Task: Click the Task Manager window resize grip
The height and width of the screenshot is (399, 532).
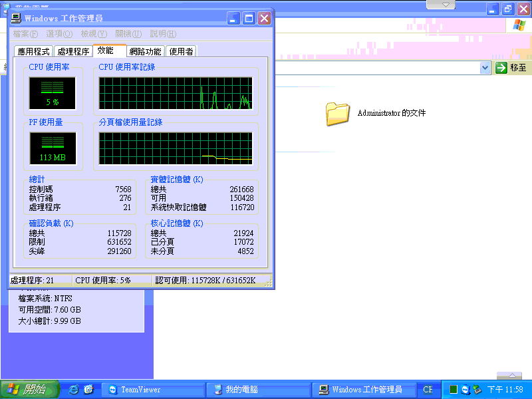Action: tap(269, 283)
